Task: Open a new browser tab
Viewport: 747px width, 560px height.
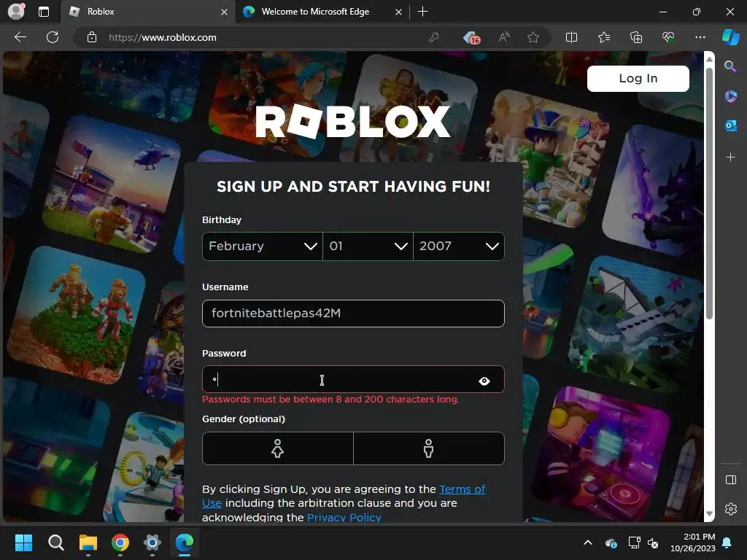Action: [x=422, y=12]
